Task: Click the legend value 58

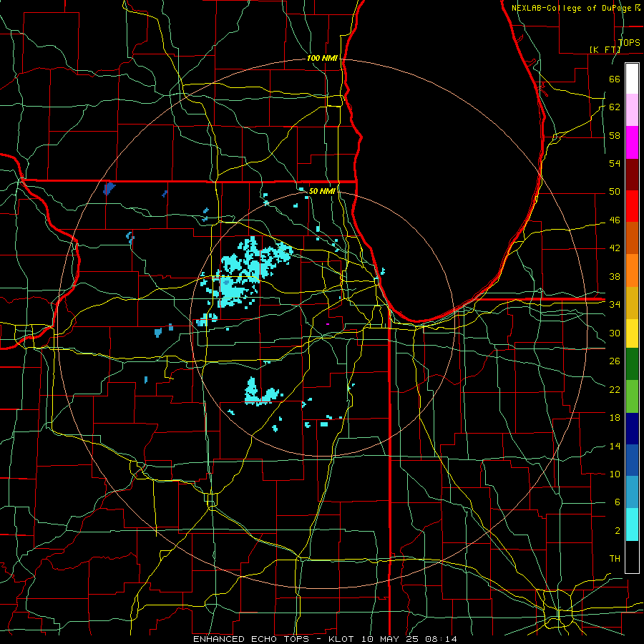Action: click(x=615, y=135)
